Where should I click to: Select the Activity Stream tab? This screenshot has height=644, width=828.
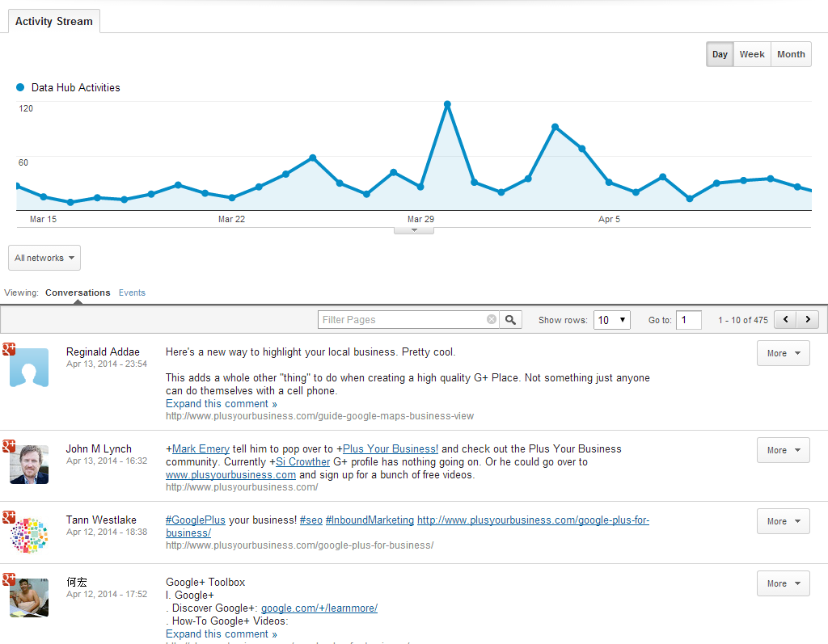(x=54, y=21)
